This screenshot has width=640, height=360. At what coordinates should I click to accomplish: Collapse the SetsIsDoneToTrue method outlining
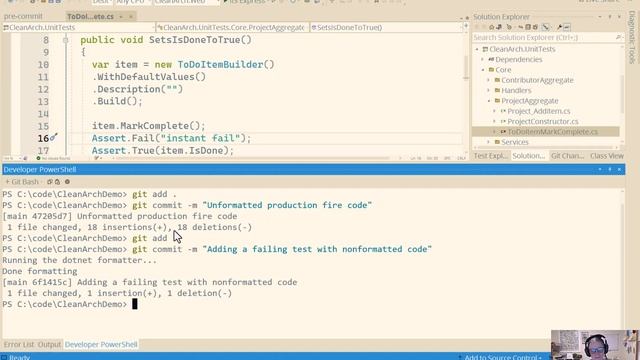pyautogui.click(x=65, y=40)
